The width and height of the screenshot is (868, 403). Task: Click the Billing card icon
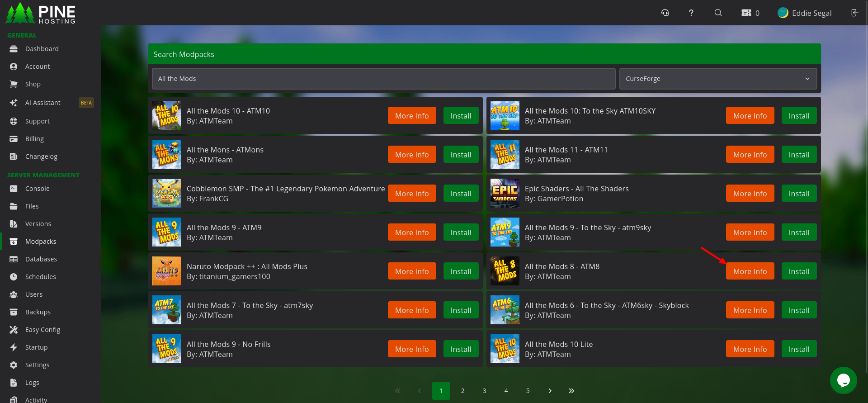pyautogui.click(x=14, y=139)
